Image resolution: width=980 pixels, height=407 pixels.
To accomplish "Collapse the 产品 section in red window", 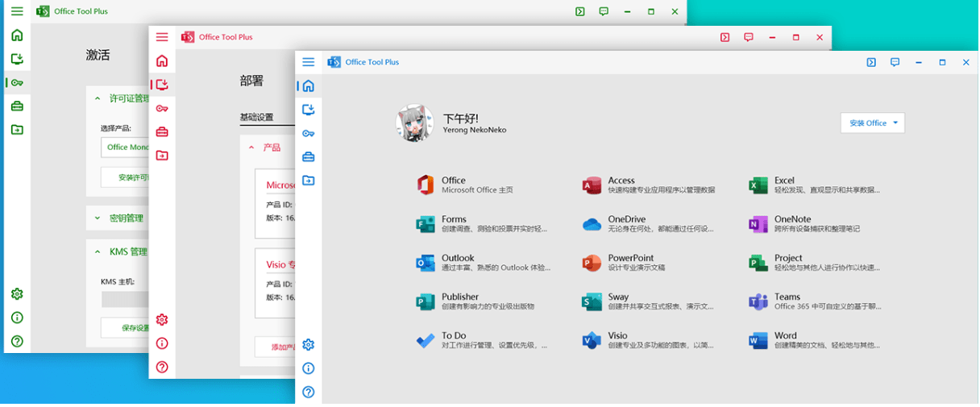I will pyautogui.click(x=251, y=147).
